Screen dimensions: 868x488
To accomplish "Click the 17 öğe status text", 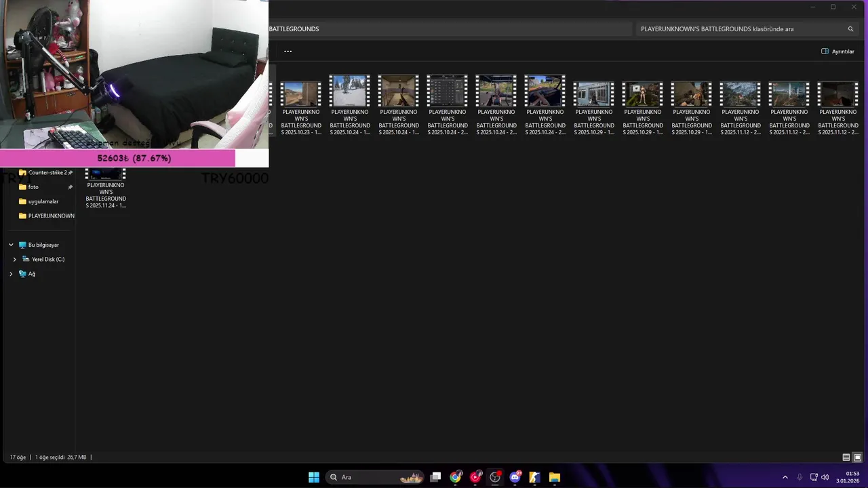I will coord(18,457).
